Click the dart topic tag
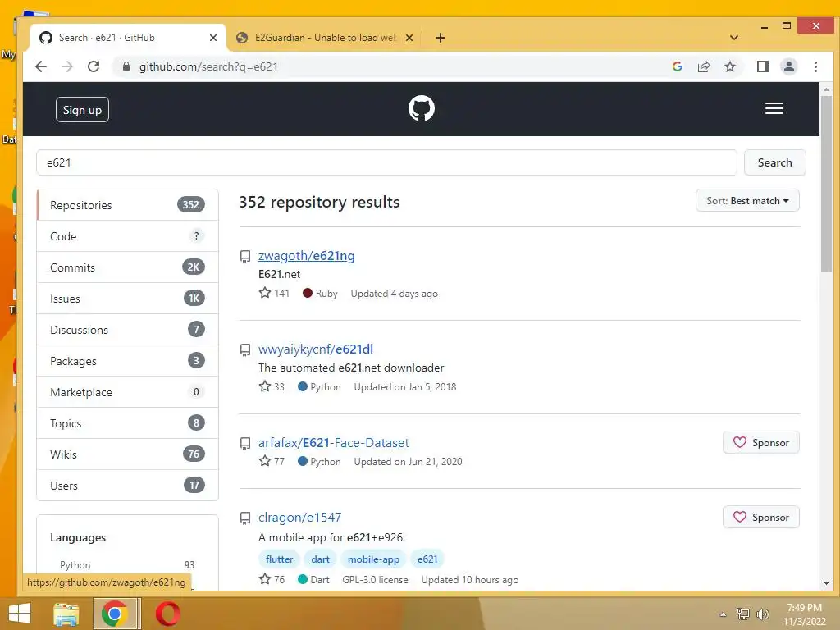Image resolution: width=840 pixels, height=630 pixels. click(x=321, y=559)
